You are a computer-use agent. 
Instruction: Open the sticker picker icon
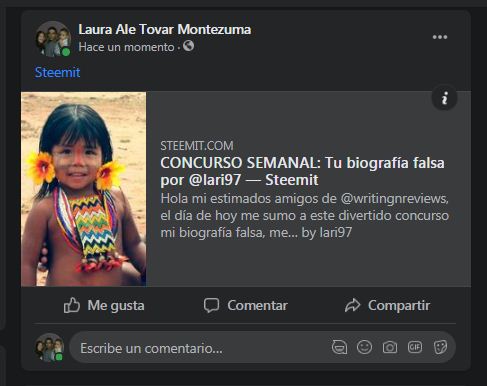pyautogui.click(x=440, y=347)
